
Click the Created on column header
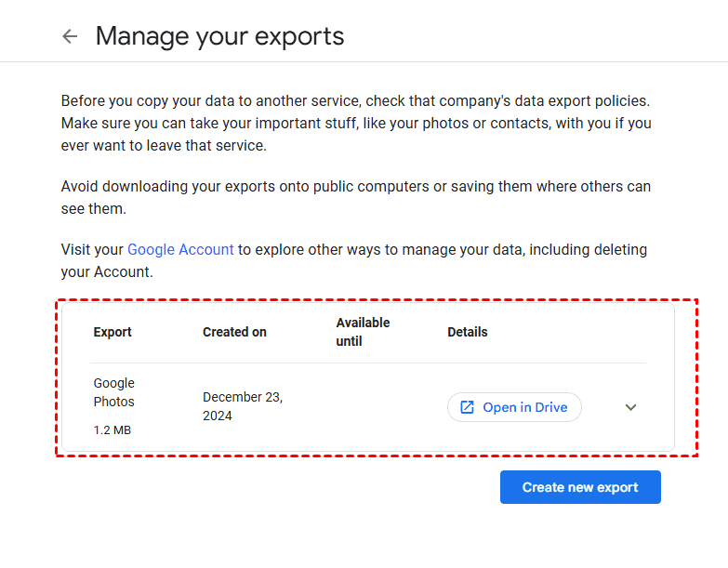234,332
